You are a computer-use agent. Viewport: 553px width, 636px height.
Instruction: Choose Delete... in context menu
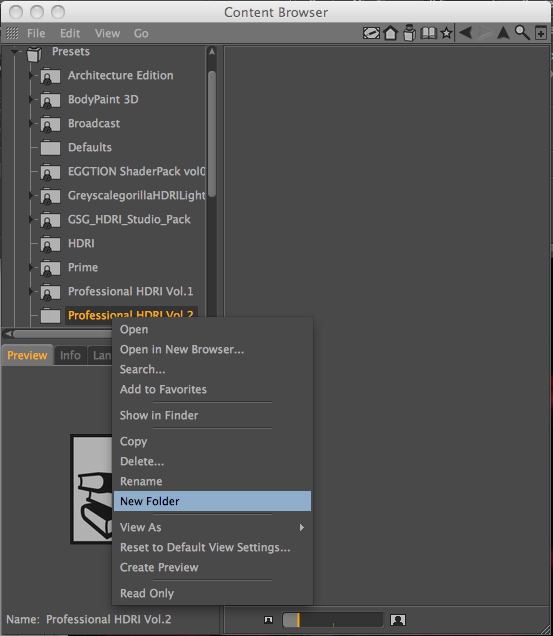click(x=212, y=461)
